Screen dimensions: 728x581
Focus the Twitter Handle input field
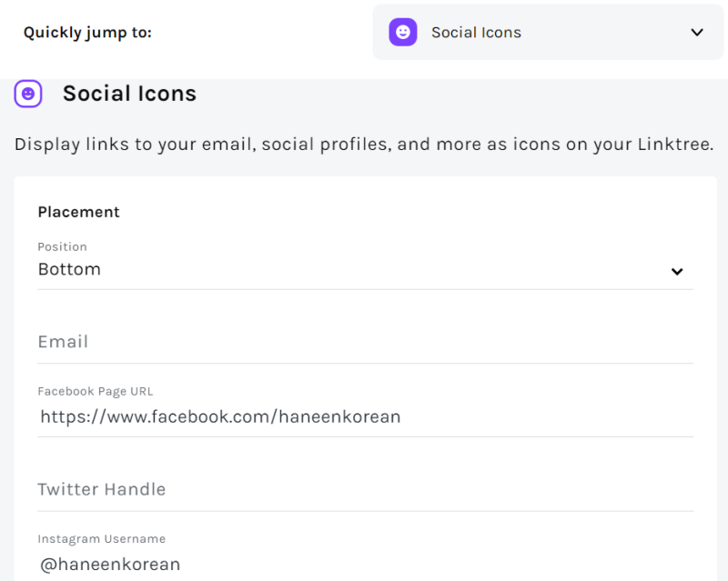364,489
